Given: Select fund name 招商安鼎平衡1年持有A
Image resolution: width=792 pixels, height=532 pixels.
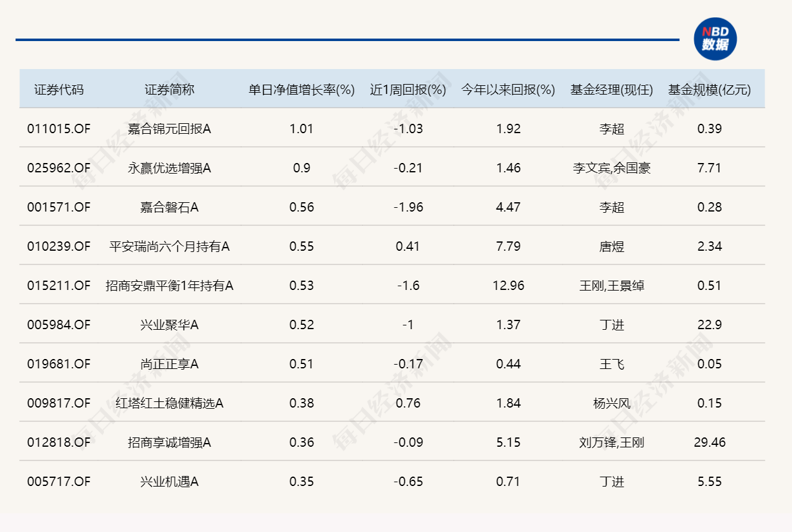Looking at the screenshot, I should click(x=169, y=286).
